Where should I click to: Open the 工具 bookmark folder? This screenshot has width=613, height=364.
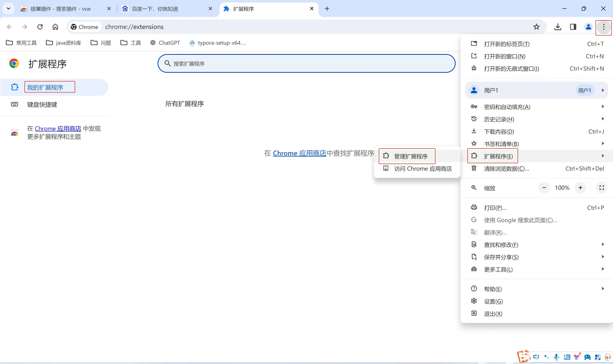(x=131, y=43)
